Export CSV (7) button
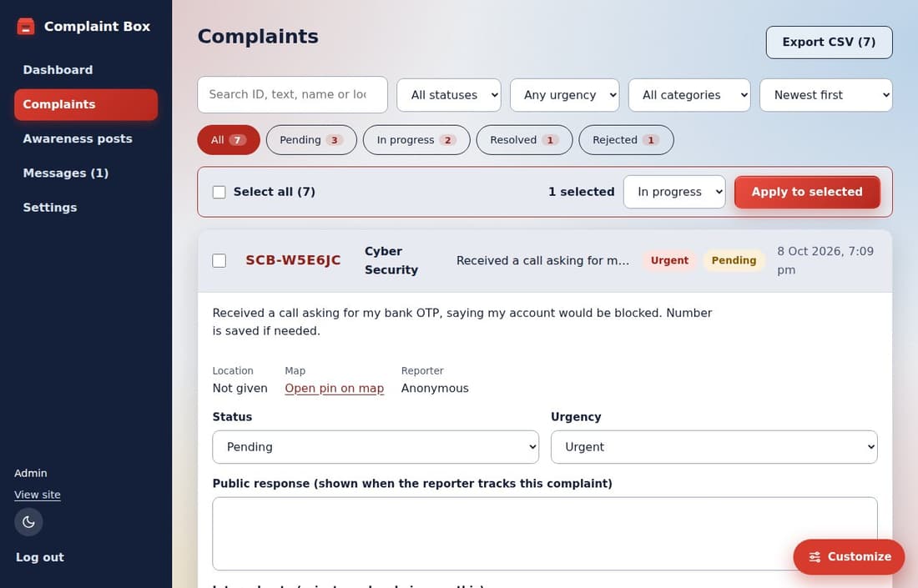Screen dimensions: 918x588 tap(829, 43)
